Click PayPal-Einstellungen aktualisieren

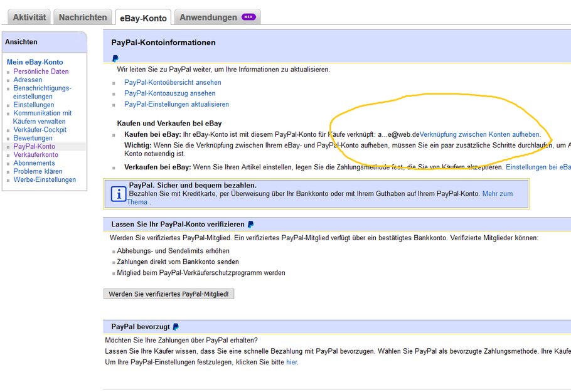[176, 105]
